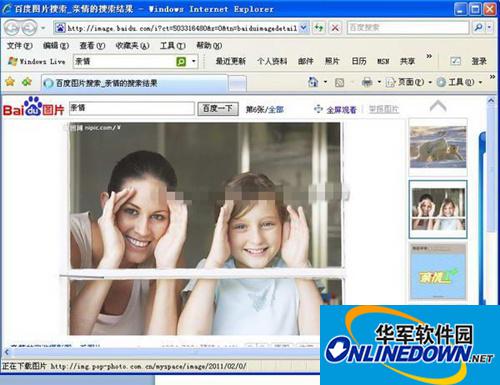Open 最近更新 in Windows Live toolbar

click(x=231, y=61)
